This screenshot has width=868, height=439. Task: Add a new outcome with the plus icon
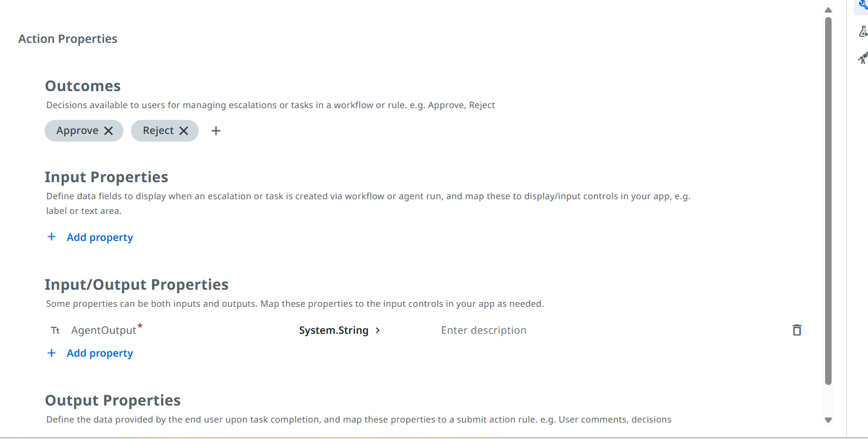click(x=216, y=131)
